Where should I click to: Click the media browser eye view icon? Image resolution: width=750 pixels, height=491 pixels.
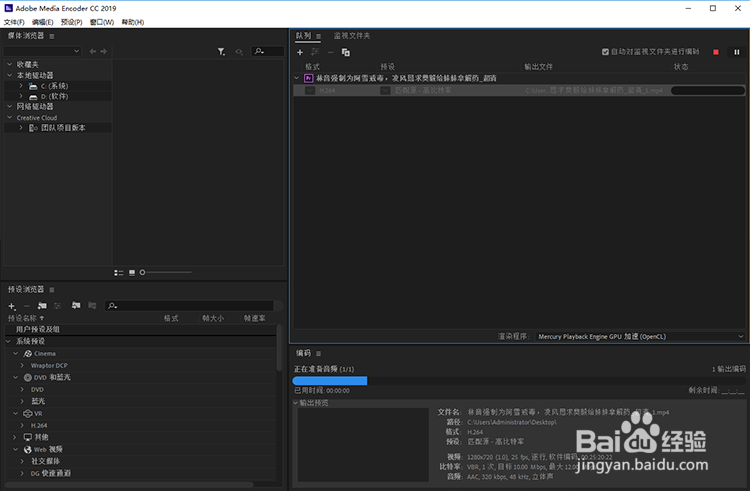click(x=239, y=52)
